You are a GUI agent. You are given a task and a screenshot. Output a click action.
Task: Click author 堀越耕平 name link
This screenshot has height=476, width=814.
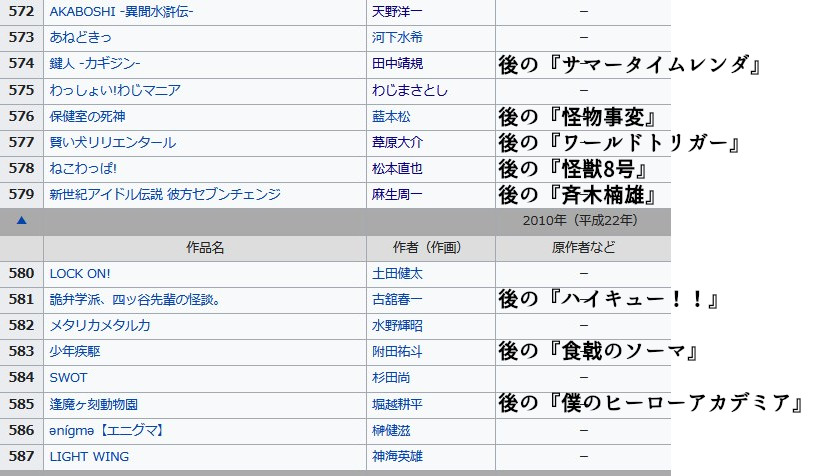click(397, 404)
